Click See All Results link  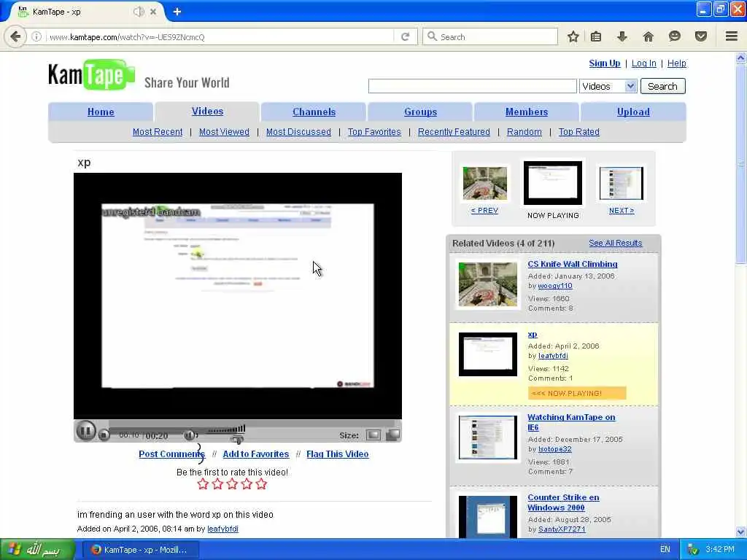(x=615, y=243)
